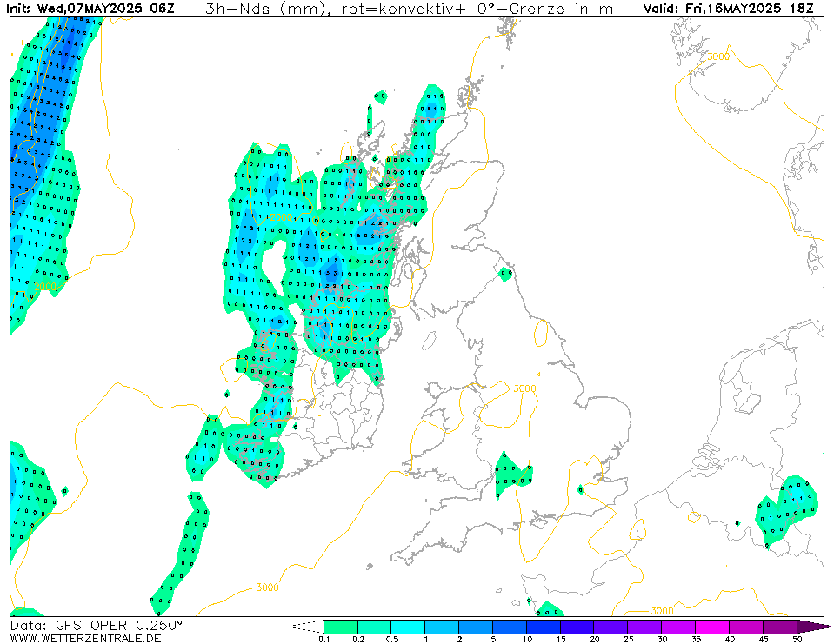The image size is (834, 644).
Task: Click the 'Data: GFS OPER 0.250°' caption
Action: click(97, 626)
